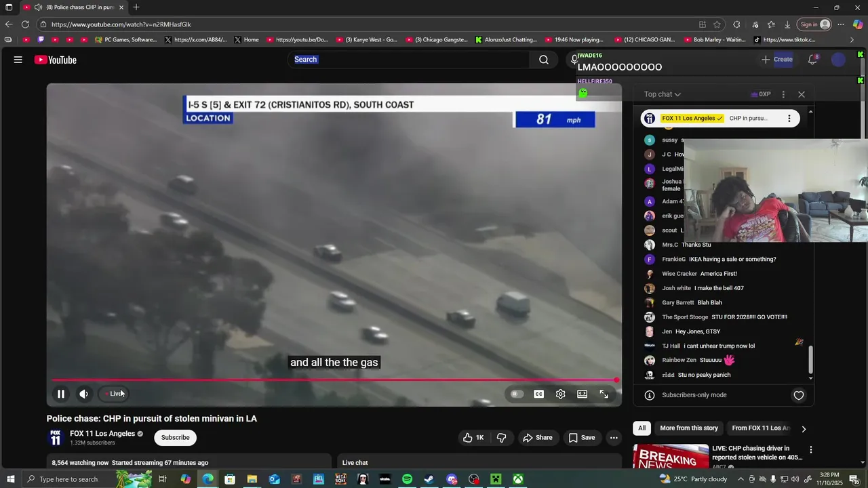Open the Breaking News suggested video thumbnail
Image resolution: width=868 pixels, height=488 pixels.
tap(671, 456)
